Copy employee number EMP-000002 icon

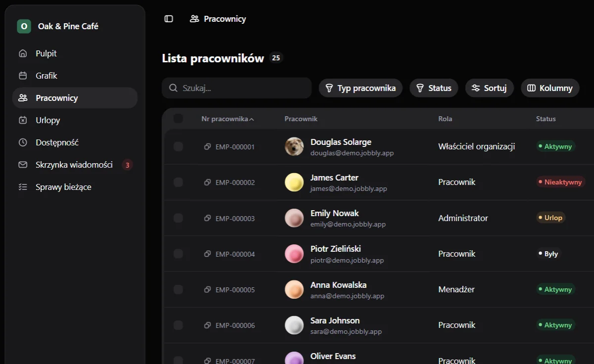pos(207,182)
